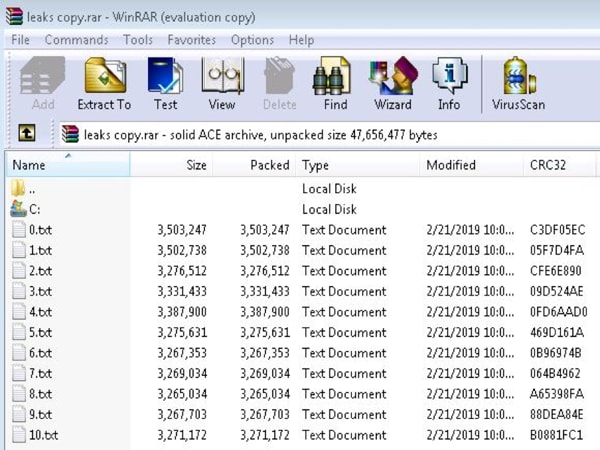Click CRC32 value 469D161A
The image size is (600, 450).
557,332
